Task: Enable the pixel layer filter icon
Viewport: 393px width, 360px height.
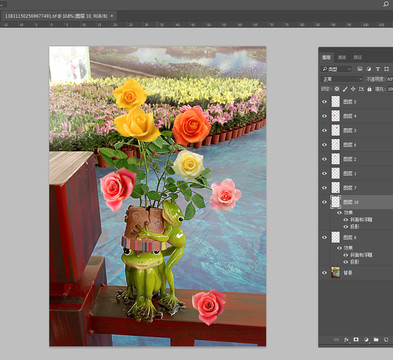Action: 360,69
